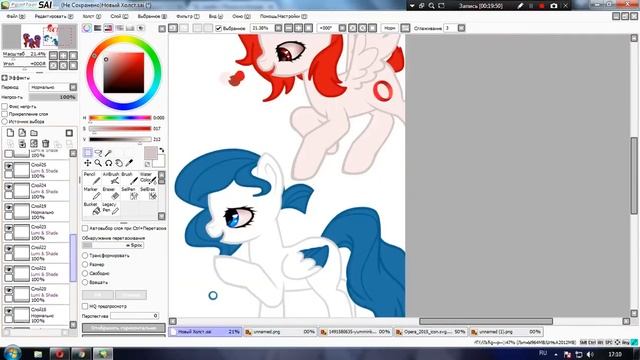Create a new layer folder icon
640x360 pixels.
point(34,133)
